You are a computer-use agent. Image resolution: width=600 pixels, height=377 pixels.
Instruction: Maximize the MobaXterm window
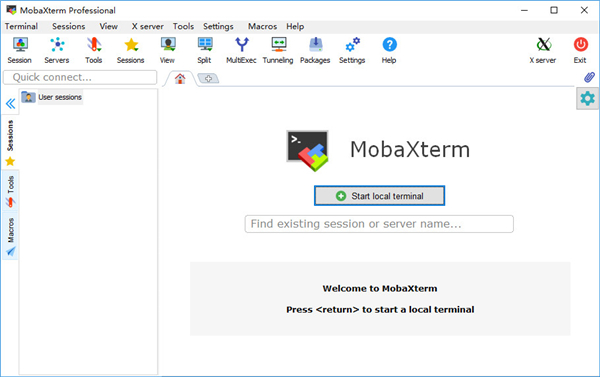[x=554, y=10]
